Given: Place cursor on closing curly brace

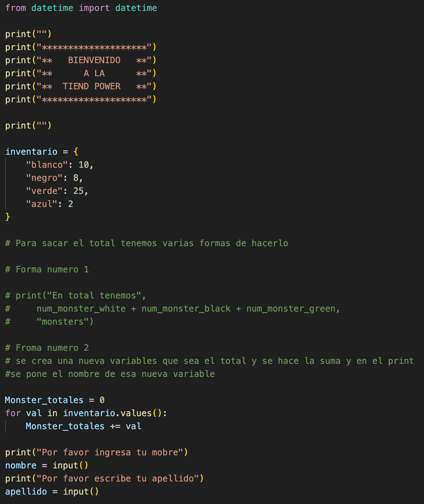Looking at the screenshot, I should (8, 217).
